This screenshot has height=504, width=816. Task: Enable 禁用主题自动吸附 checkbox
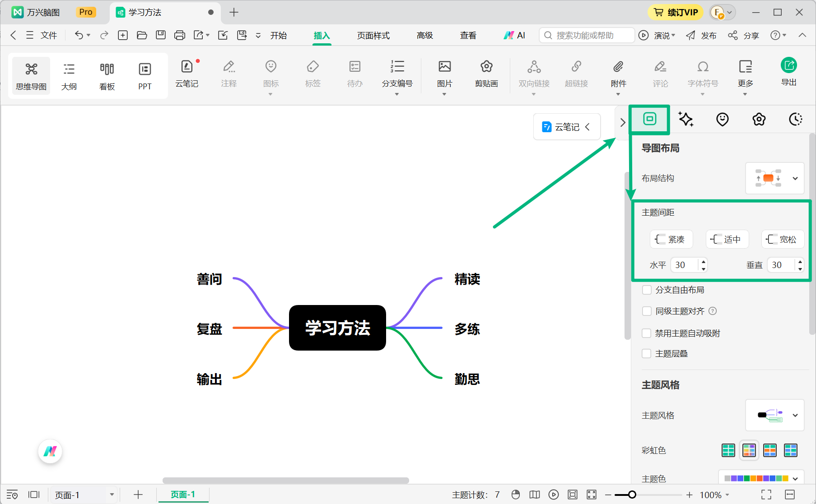click(647, 333)
